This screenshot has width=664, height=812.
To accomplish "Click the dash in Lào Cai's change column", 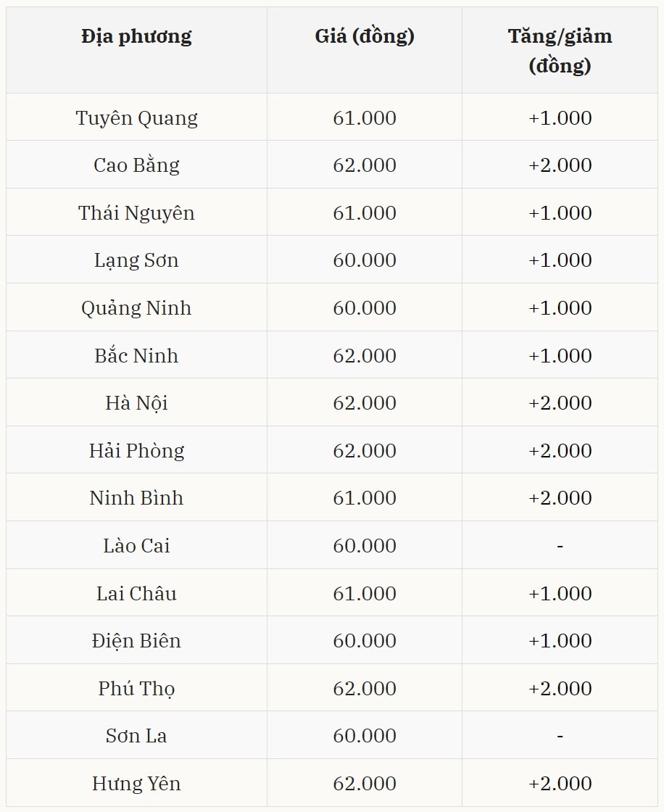I will (x=560, y=546).
